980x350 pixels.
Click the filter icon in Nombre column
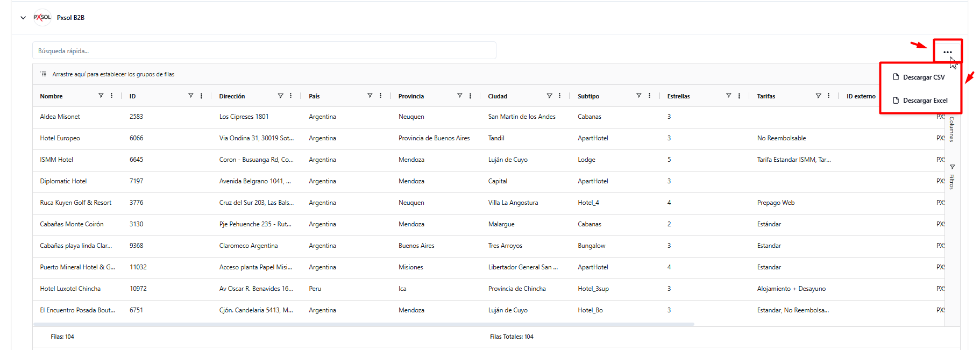101,96
